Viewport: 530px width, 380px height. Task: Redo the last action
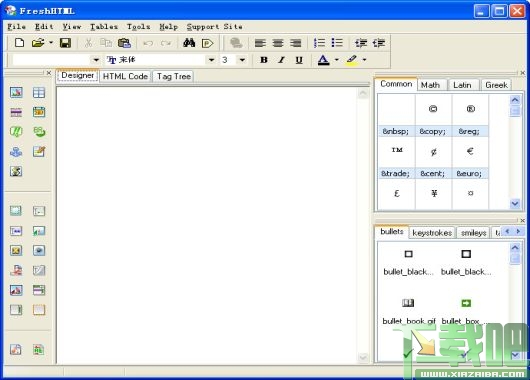click(166, 43)
